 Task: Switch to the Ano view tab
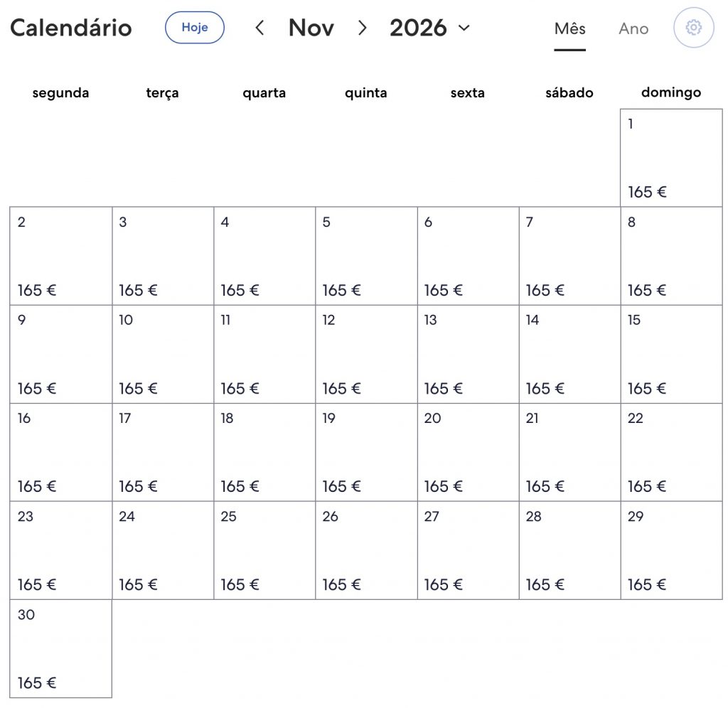(x=633, y=28)
